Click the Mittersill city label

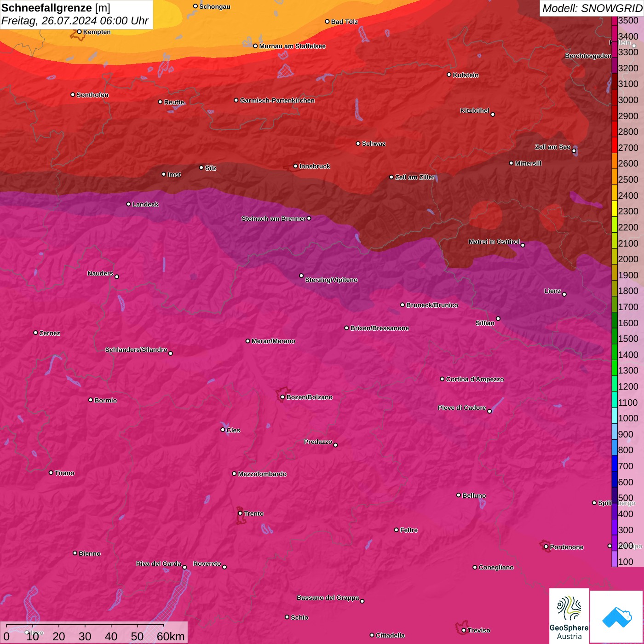[528, 163]
